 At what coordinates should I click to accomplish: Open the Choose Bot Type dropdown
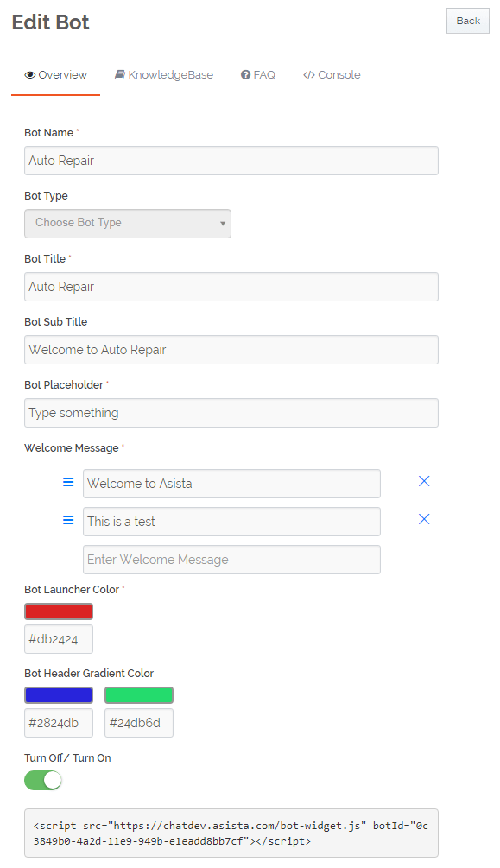127,224
